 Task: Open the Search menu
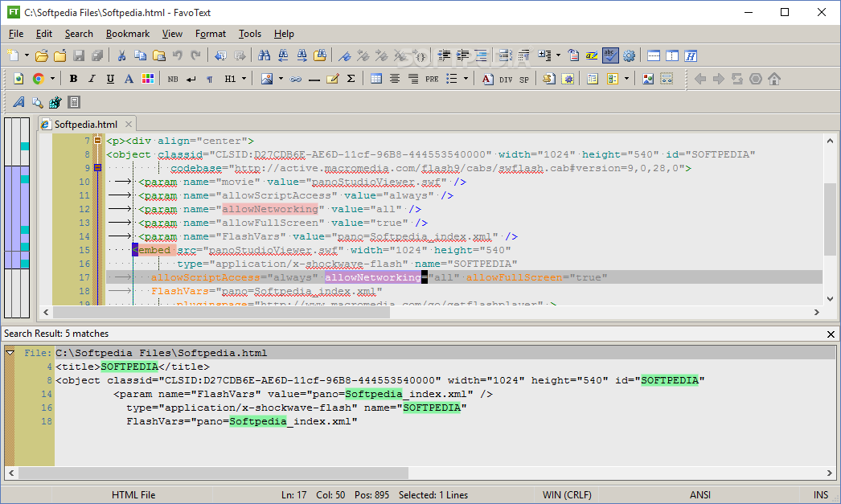click(79, 34)
